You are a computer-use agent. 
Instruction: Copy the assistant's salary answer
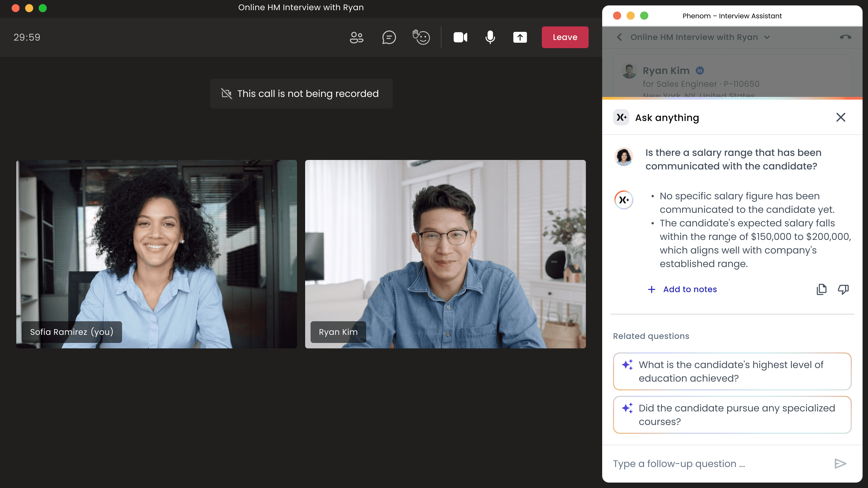[821, 289]
